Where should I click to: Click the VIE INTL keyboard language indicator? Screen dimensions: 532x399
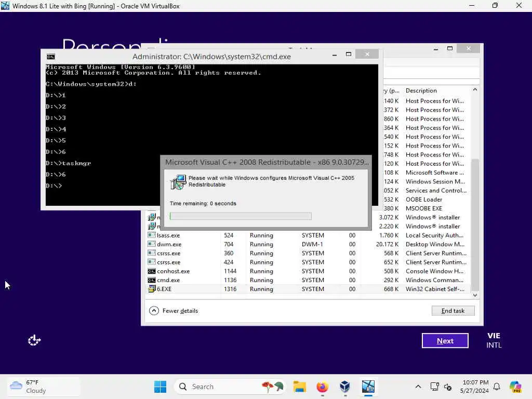pos(494,340)
